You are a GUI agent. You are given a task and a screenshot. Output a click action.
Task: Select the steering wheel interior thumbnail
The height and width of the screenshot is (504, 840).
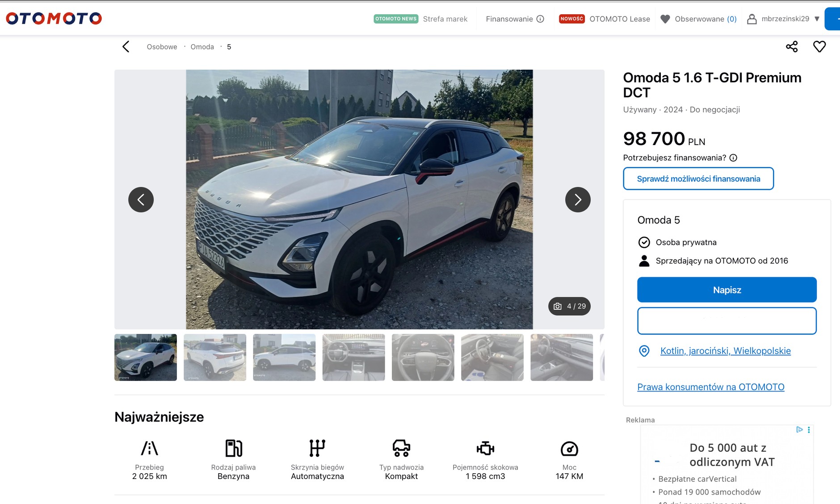point(423,357)
